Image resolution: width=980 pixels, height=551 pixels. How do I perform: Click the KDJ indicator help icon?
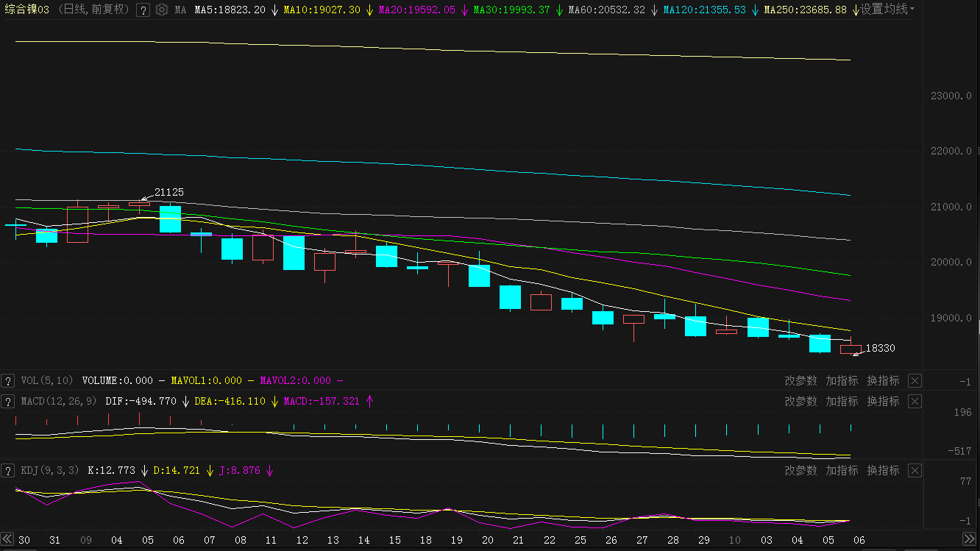click(x=7, y=471)
